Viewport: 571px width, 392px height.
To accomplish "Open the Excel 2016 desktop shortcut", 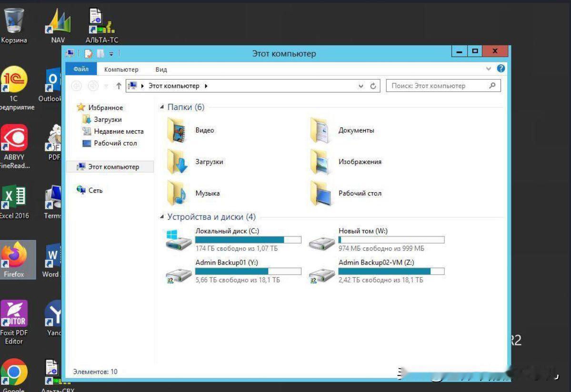I will coord(14,202).
